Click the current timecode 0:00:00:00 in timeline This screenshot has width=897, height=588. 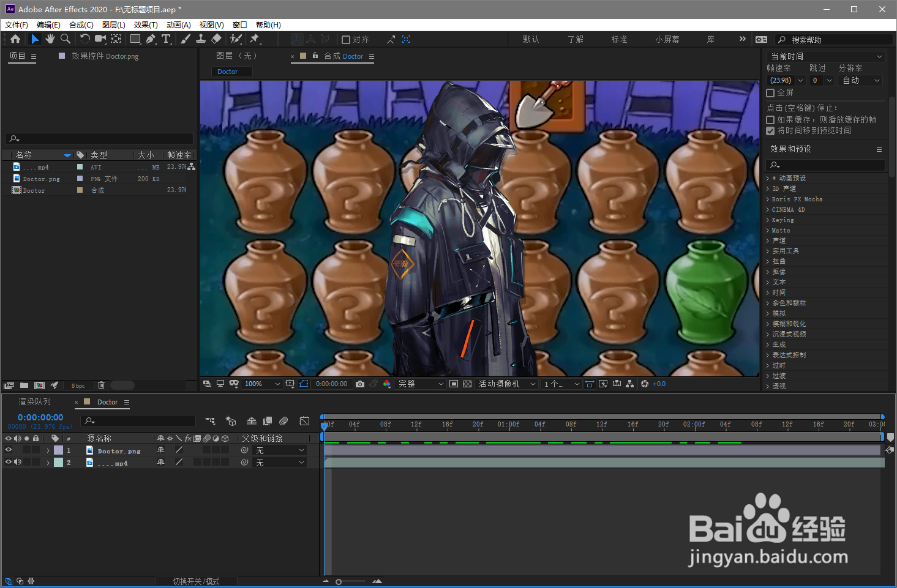pyautogui.click(x=40, y=417)
